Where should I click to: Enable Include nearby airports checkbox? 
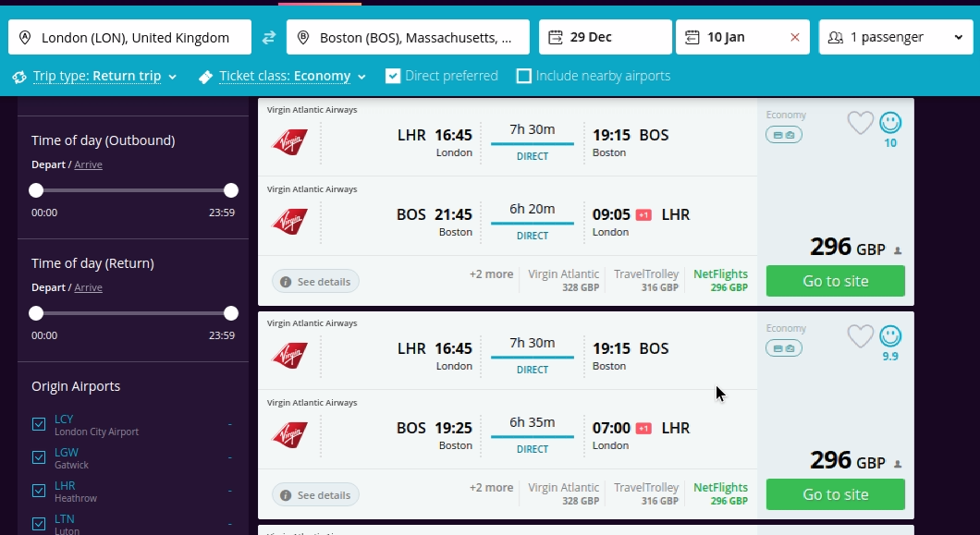click(524, 76)
